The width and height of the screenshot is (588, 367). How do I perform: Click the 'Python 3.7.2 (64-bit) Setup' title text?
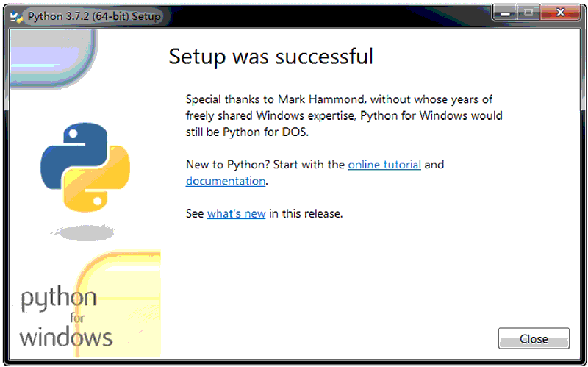click(94, 16)
